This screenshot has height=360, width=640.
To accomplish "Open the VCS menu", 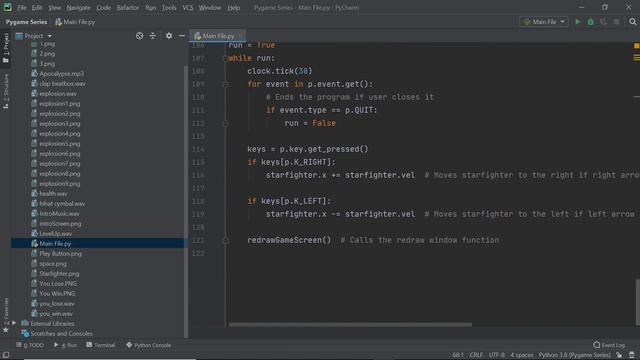I will [187, 8].
